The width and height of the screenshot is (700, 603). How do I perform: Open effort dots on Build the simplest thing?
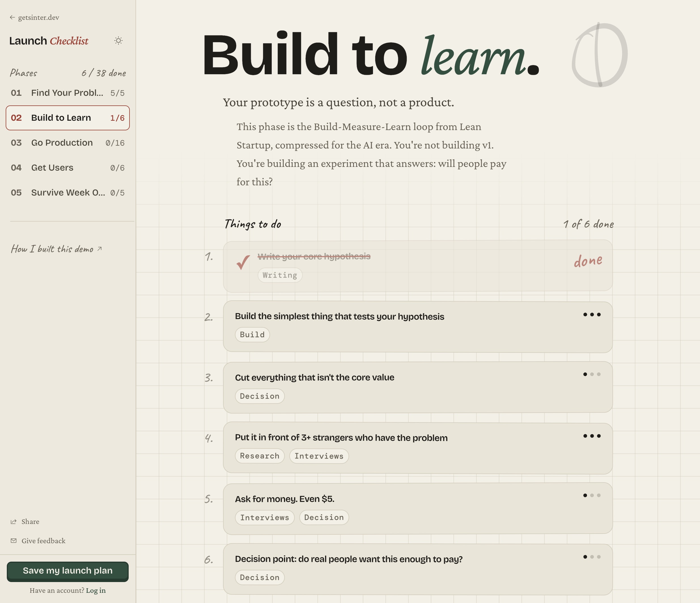point(592,315)
